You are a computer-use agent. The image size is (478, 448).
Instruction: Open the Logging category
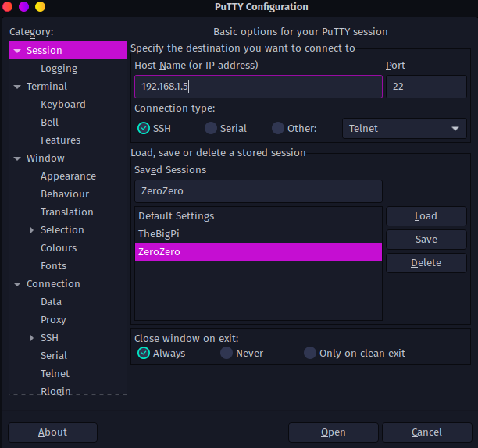59,69
